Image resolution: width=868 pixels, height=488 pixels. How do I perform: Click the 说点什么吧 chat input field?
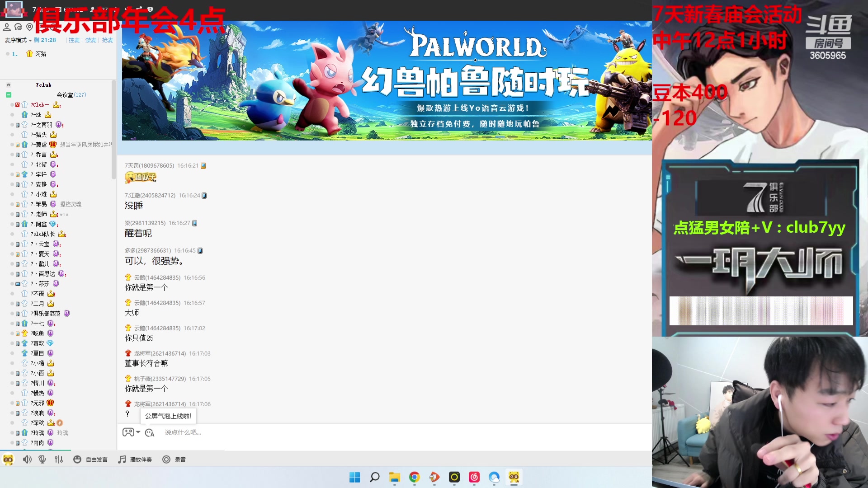183,432
